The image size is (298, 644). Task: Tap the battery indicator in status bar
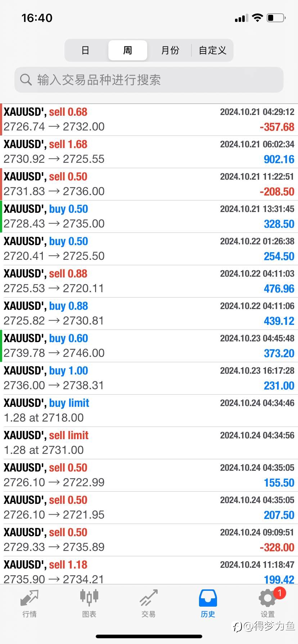(276, 18)
